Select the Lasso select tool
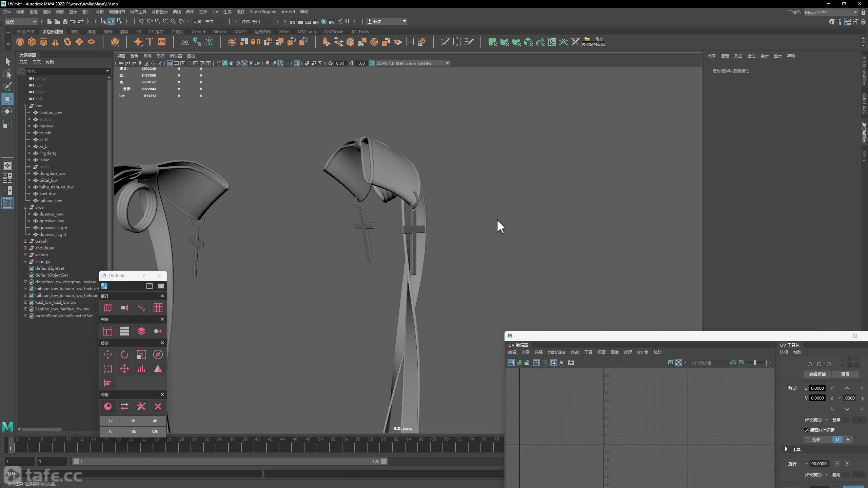 [x=7, y=74]
